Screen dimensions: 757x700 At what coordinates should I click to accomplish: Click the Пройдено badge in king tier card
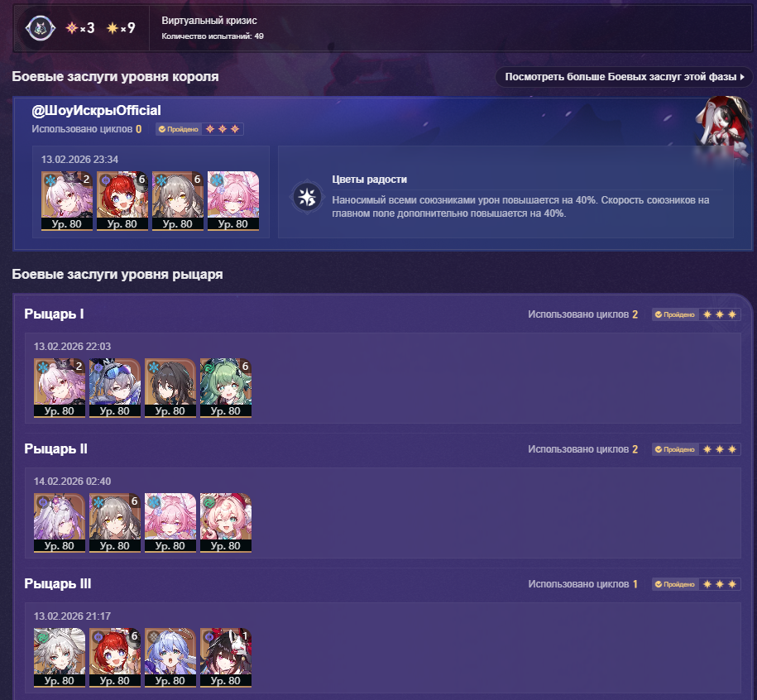point(199,129)
